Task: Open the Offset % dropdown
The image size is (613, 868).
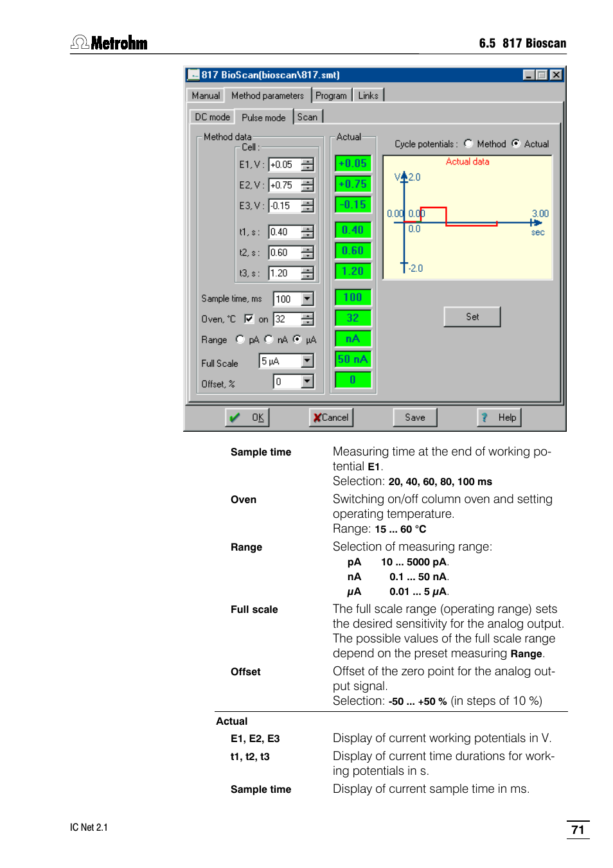Action: point(308,382)
